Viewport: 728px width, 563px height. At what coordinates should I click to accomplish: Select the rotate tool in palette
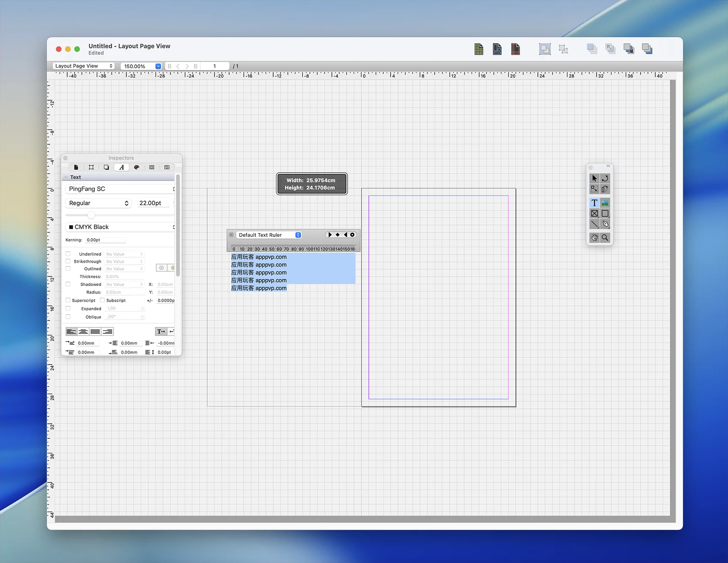point(605,178)
